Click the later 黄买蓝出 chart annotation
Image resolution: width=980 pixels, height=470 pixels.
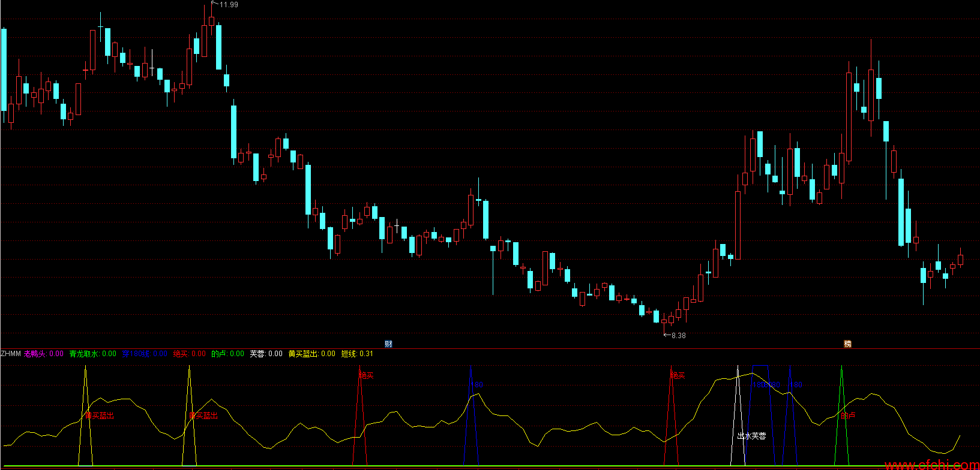point(203,415)
